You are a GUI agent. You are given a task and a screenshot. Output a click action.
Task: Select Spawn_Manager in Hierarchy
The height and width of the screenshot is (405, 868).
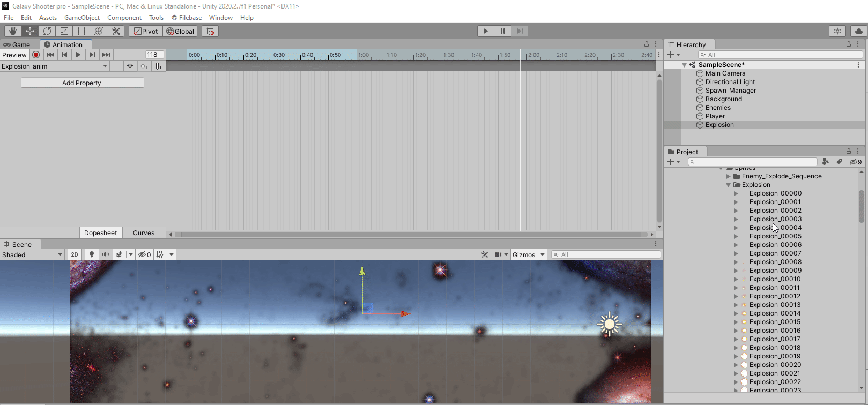coord(731,91)
